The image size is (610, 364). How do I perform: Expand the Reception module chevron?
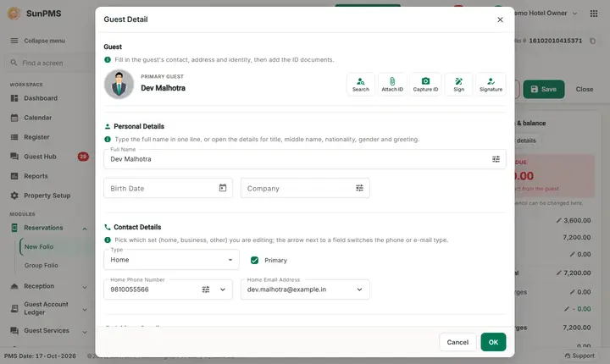[85, 287]
